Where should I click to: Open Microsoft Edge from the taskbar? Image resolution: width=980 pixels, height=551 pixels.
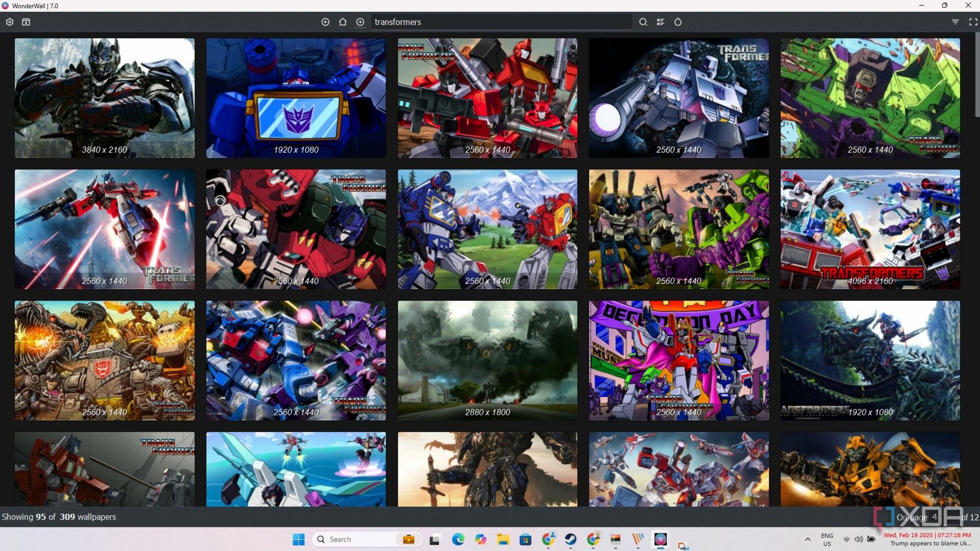pyautogui.click(x=458, y=539)
